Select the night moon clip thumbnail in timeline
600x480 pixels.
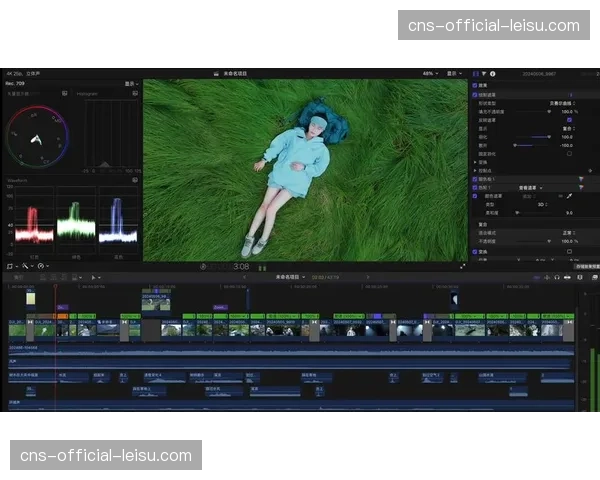(x=453, y=299)
